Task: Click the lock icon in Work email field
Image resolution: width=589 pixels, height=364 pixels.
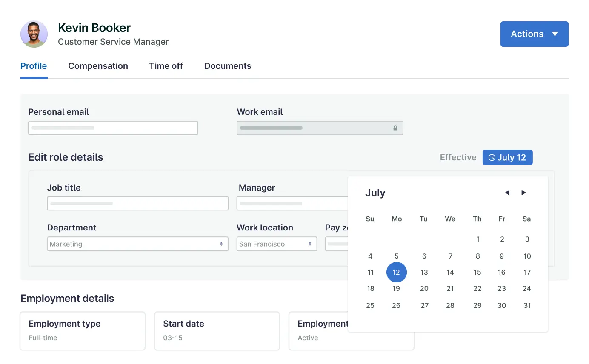Action: click(x=395, y=128)
